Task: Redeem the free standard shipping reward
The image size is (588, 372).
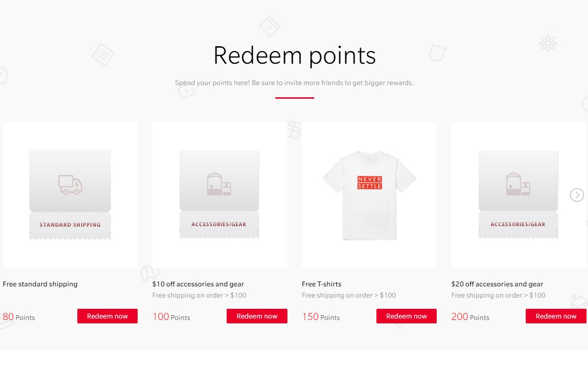Action: 107,316
